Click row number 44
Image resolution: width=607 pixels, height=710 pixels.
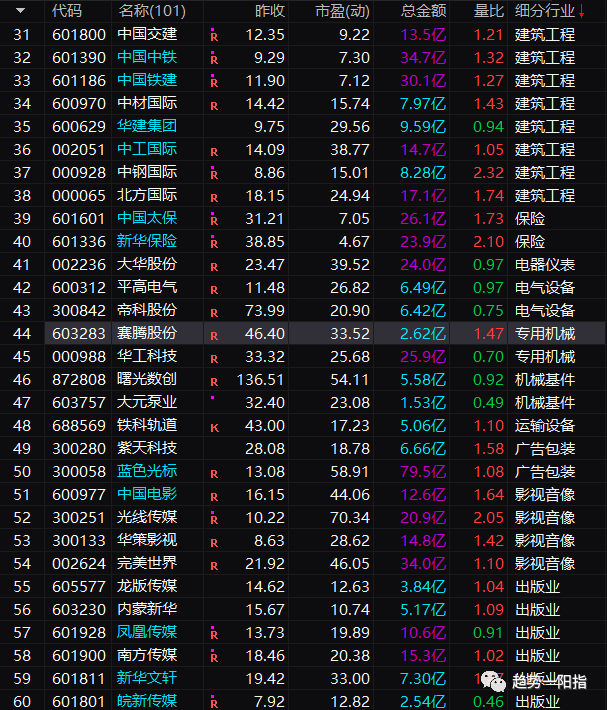pos(22,334)
